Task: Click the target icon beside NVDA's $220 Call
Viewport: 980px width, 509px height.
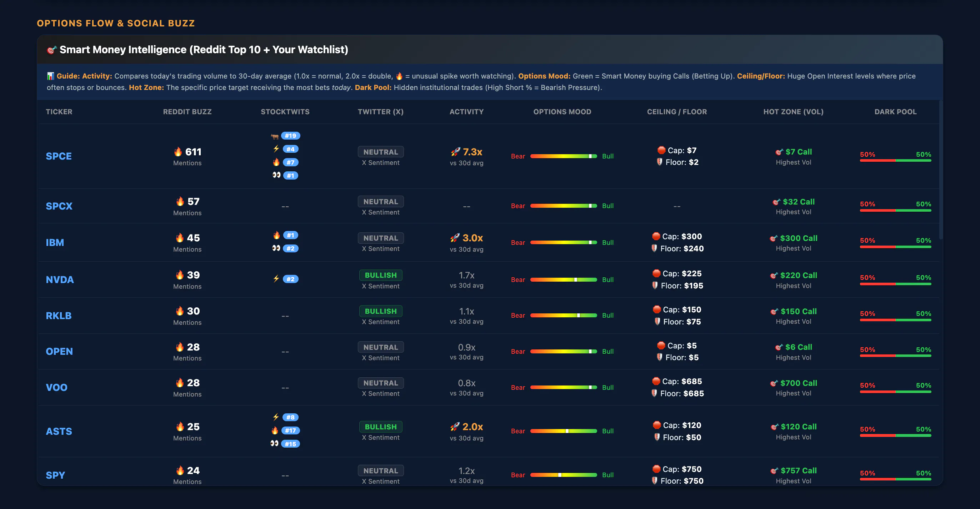Action: point(774,275)
